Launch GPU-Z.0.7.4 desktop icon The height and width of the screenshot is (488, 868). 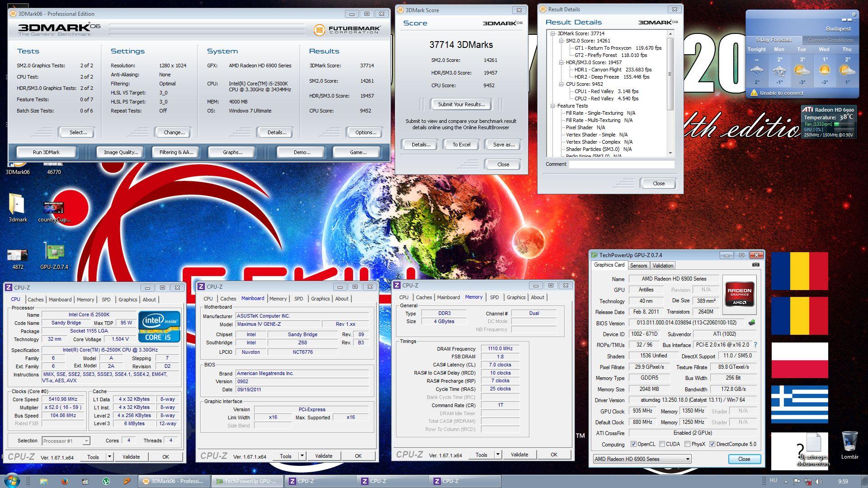(54, 256)
